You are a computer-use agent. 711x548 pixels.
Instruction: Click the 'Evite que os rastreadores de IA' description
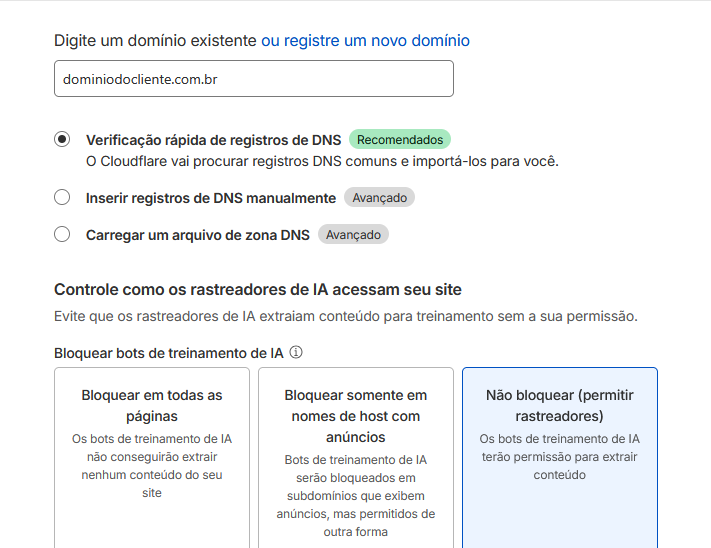coord(345,316)
